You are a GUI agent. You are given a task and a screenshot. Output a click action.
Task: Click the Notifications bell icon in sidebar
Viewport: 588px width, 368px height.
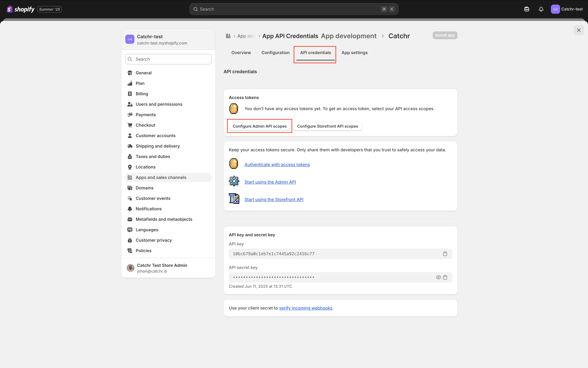[130, 209]
